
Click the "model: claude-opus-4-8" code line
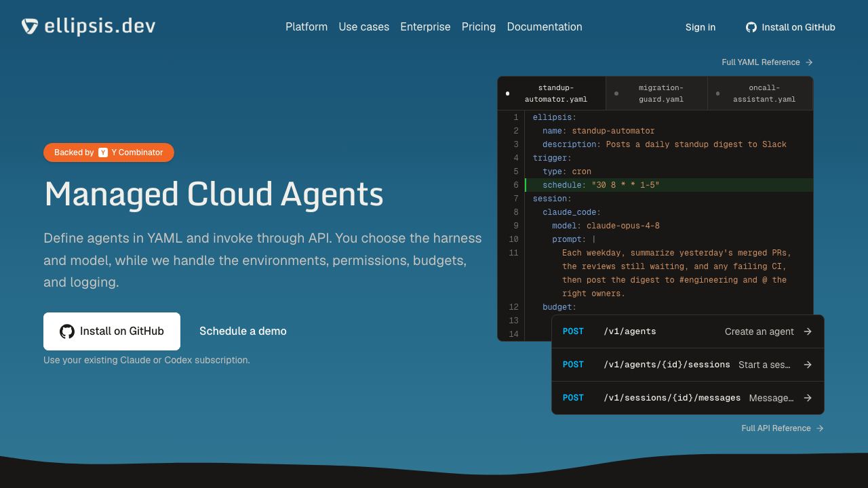pos(606,226)
